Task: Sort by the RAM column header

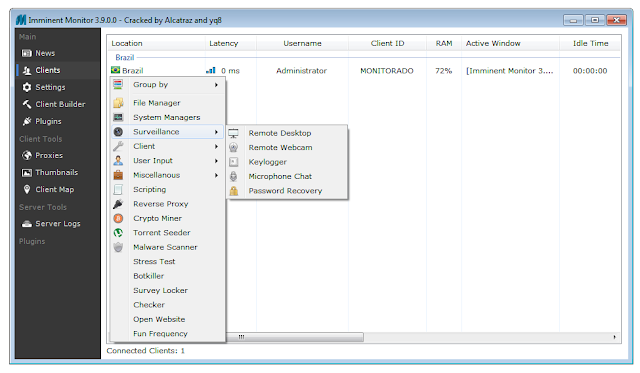Action: point(444,43)
